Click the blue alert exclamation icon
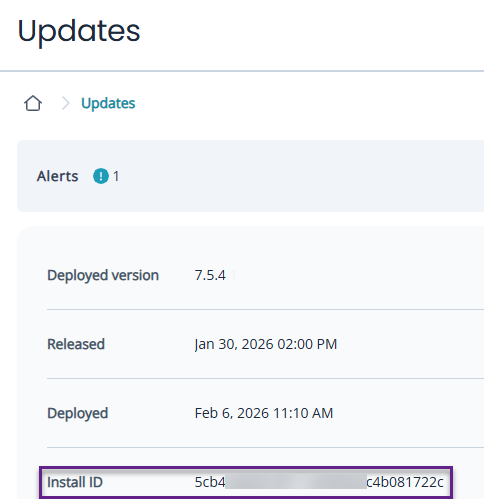The image size is (484, 499). [x=101, y=176]
